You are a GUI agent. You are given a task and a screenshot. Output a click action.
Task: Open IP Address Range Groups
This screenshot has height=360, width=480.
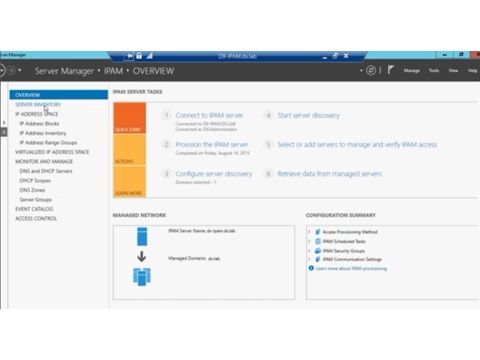point(48,143)
